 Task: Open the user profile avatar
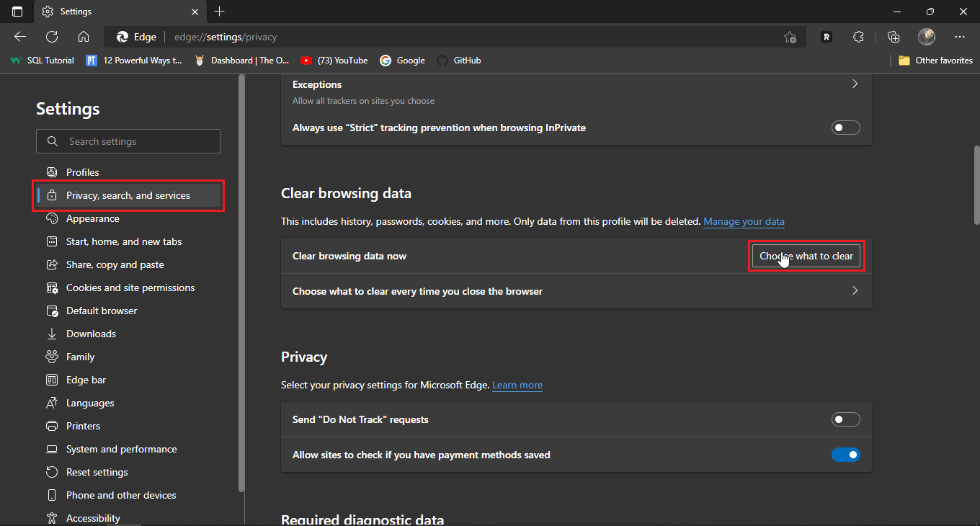click(x=927, y=37)
